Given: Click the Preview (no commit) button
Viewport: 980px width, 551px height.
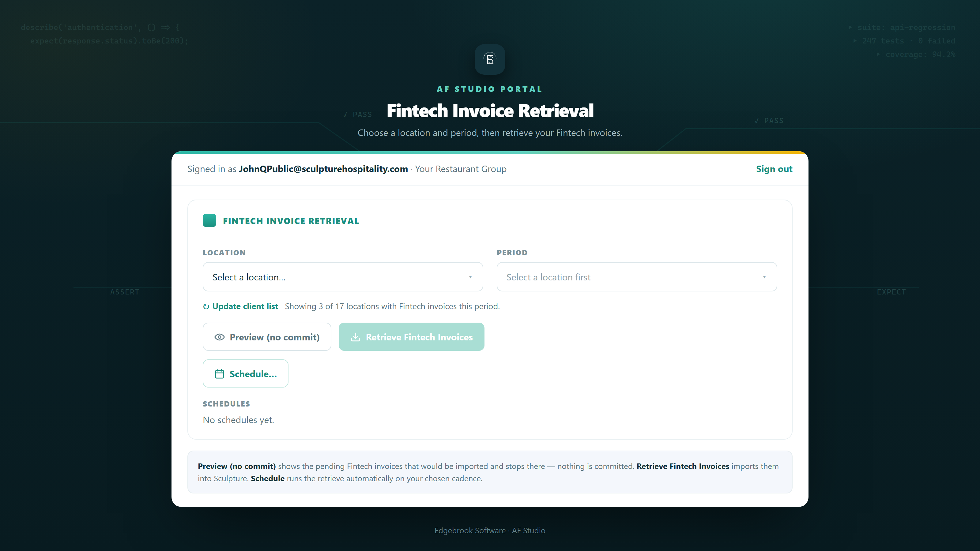Looking at the screenshot, I should coord(267,337).
